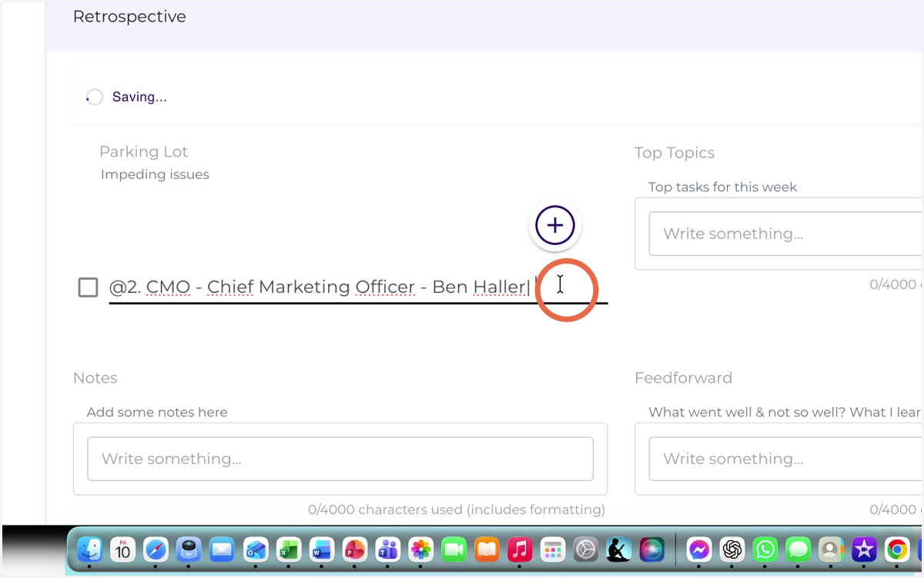Open Contacts from the Dock
Image resolution: width=924 pixels, height=578 pixels.
(x=831, y=549)
